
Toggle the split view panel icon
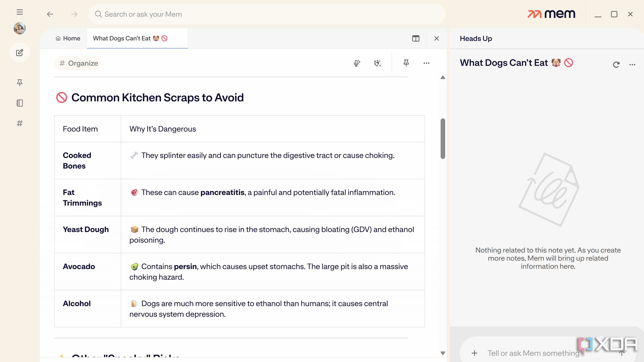pyautogui.click(x=416, y=39)
